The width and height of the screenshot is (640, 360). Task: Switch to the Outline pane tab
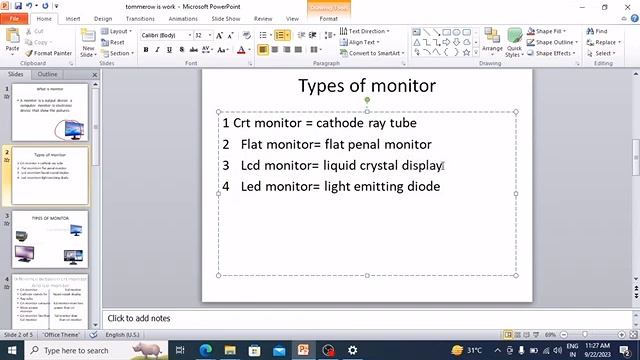pyautogui.click(x=47, y=74)
